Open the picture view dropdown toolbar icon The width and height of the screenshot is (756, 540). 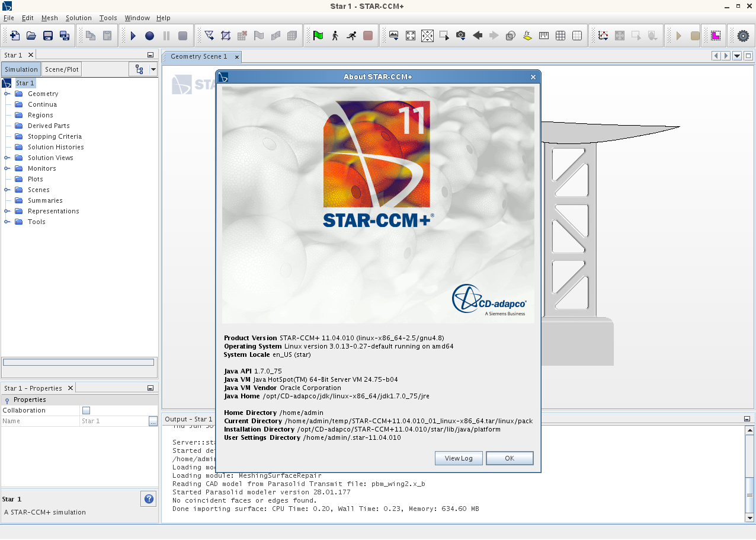click(394, 36)
